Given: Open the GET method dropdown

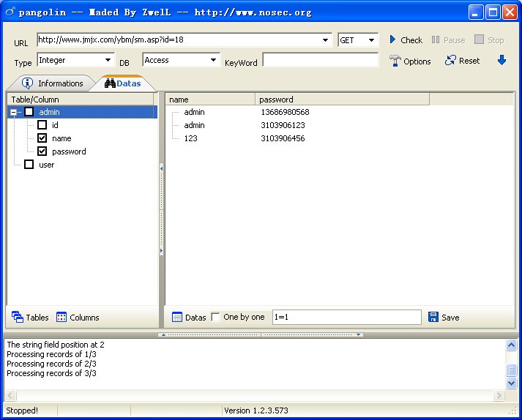Looking at the screenshot, I should click(x=371, y=40).
